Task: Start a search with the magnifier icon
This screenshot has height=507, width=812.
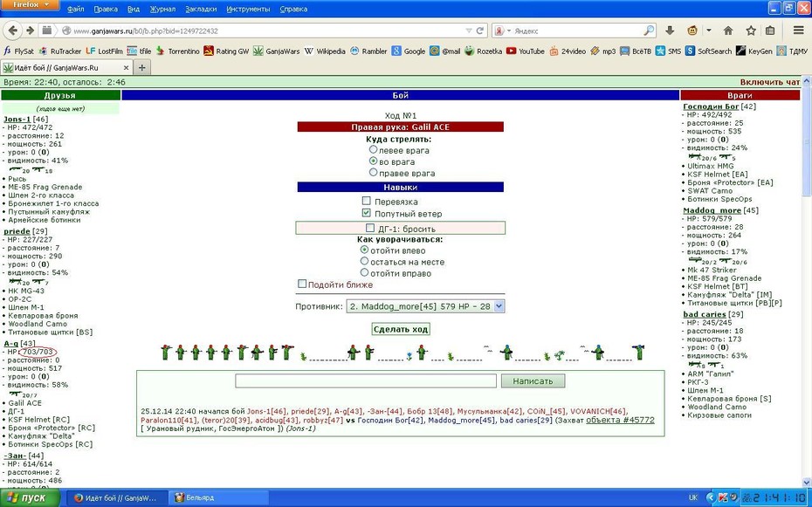Action: (649, 31)
